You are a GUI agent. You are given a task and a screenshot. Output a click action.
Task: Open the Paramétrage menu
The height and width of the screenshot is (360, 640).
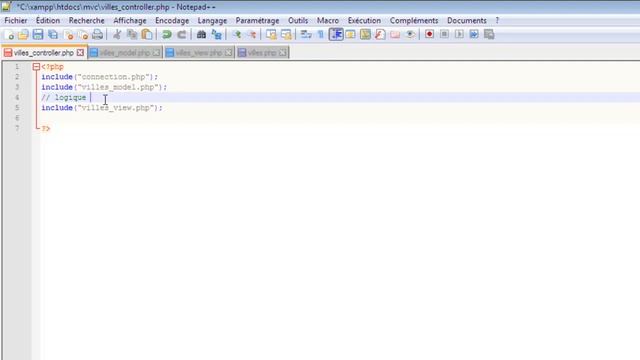point(257,20)
